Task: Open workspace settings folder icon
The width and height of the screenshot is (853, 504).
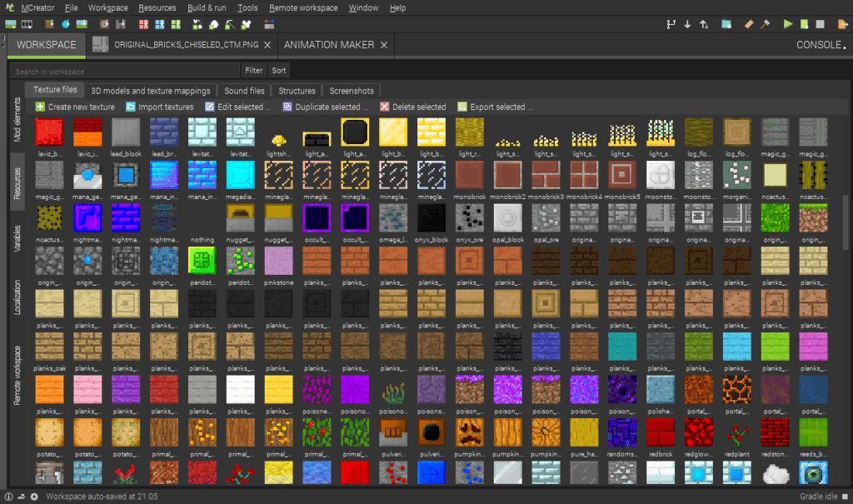Action: (726, 24)
